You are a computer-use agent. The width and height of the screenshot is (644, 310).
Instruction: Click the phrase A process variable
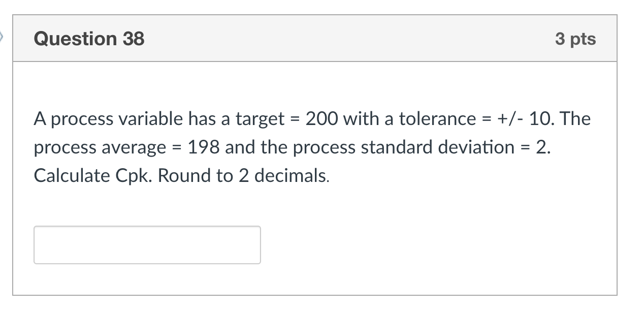[91, 118]
